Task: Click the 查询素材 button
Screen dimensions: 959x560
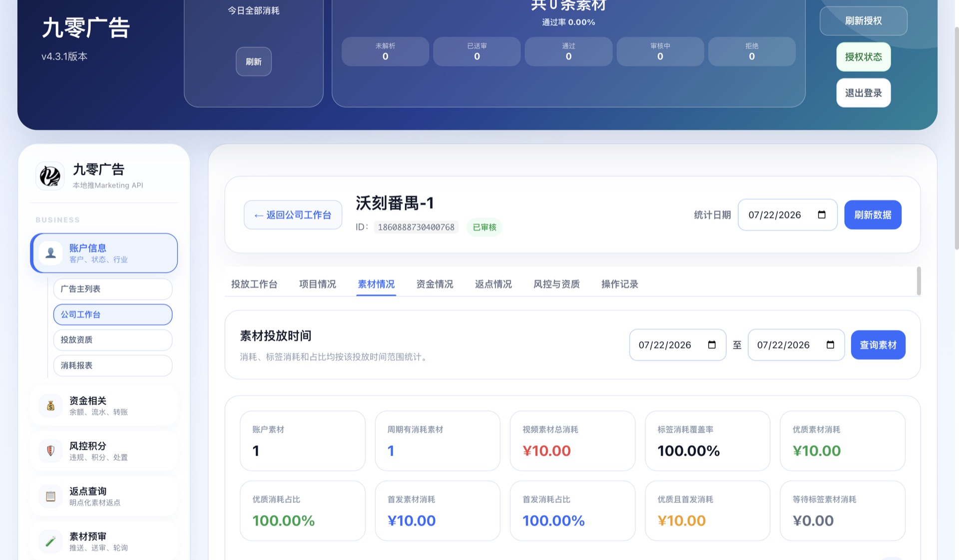Action: (x=878, y=345)
